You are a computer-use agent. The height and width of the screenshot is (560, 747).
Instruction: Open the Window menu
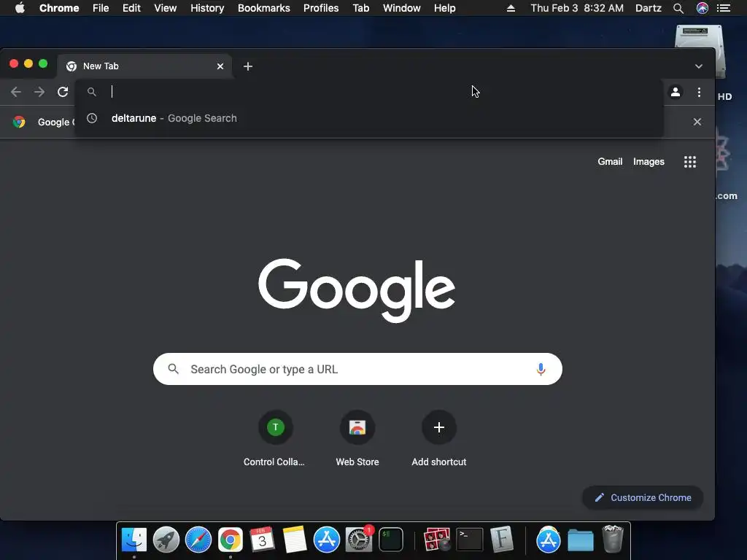pyautogui.click(x=402, y=8)
